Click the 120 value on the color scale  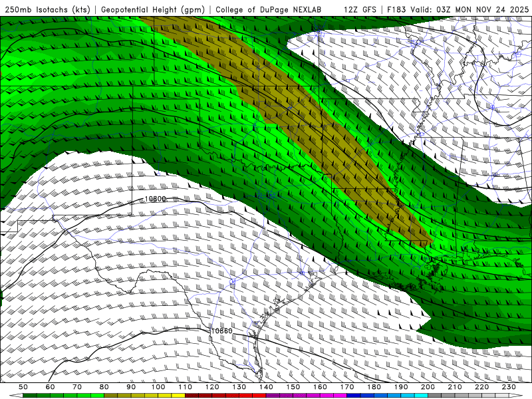coord(212,387)
